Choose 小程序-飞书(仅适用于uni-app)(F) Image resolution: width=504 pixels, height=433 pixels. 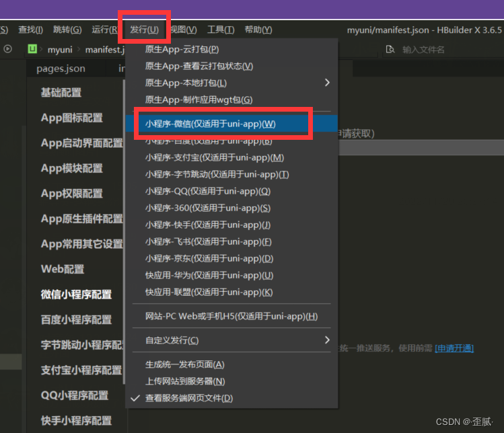[231, 242]
